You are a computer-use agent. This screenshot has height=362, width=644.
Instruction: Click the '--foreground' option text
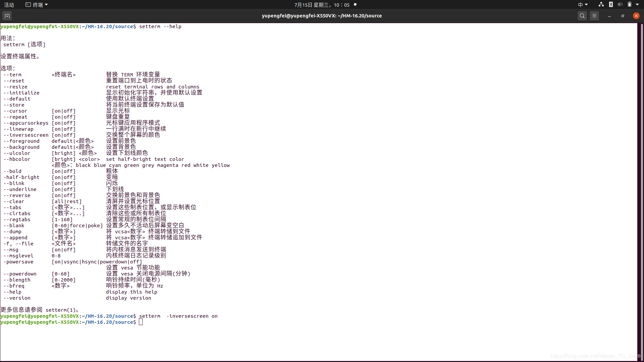click(x=21, y=141)
